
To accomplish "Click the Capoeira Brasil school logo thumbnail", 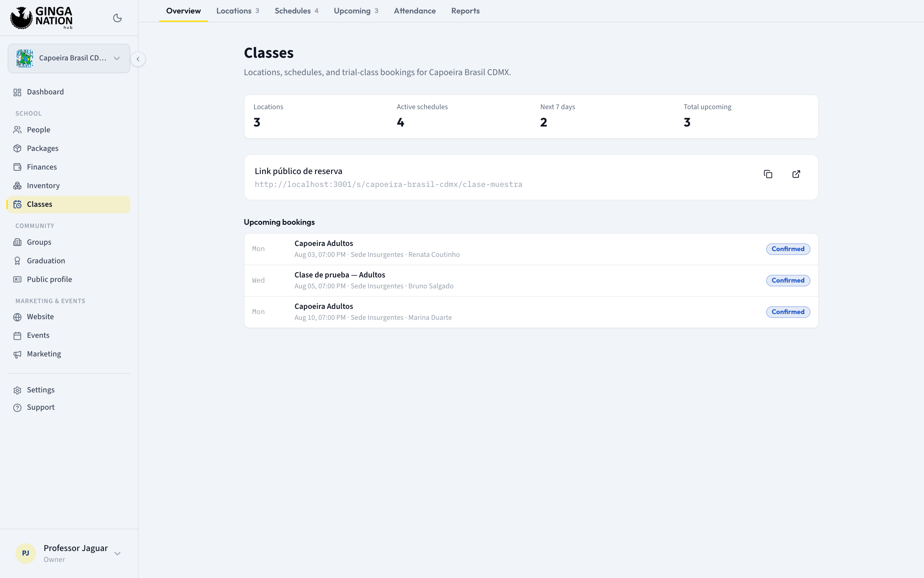I will click(x=25, y=58).
